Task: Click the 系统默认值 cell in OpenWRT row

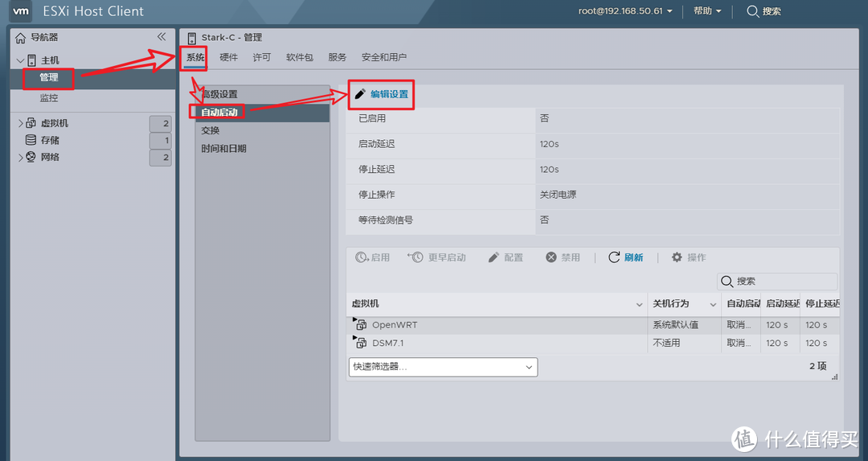Action: [675, 325]
